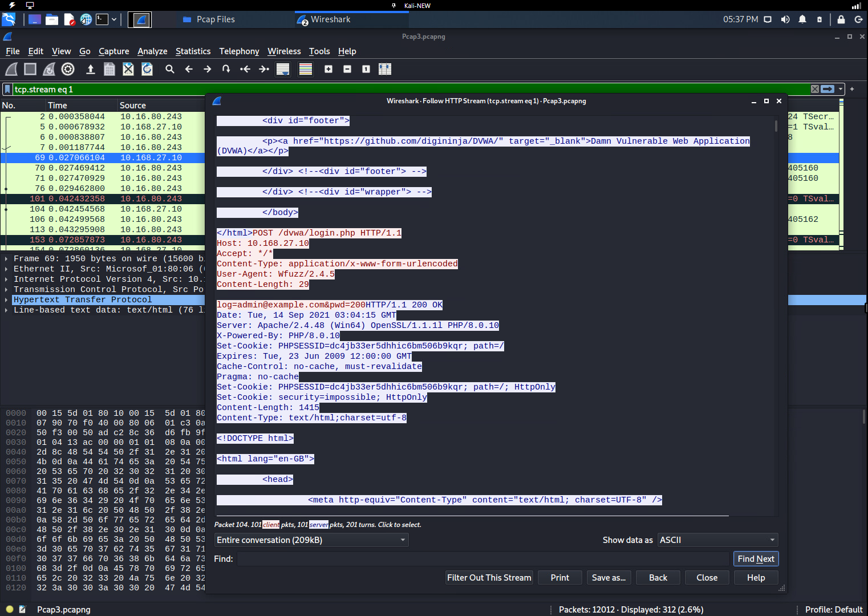Open notifications bell icon in system tray
The image size is (868, 616).
[x=802, y=19]
